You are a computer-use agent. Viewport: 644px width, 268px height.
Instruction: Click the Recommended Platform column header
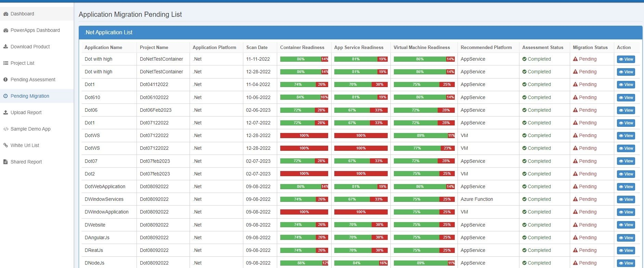click(x=486, y=47)
